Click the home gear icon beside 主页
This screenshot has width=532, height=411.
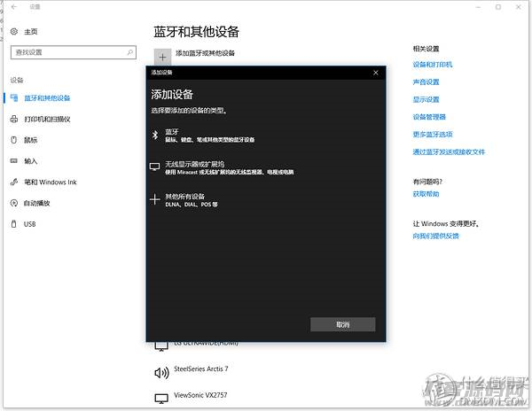tap(14, 32)
